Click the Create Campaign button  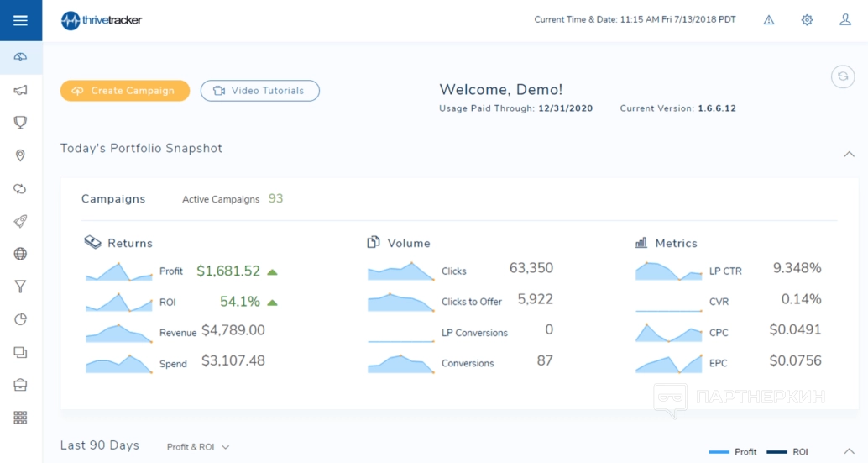pyautogui.click(x=125, y=91)
